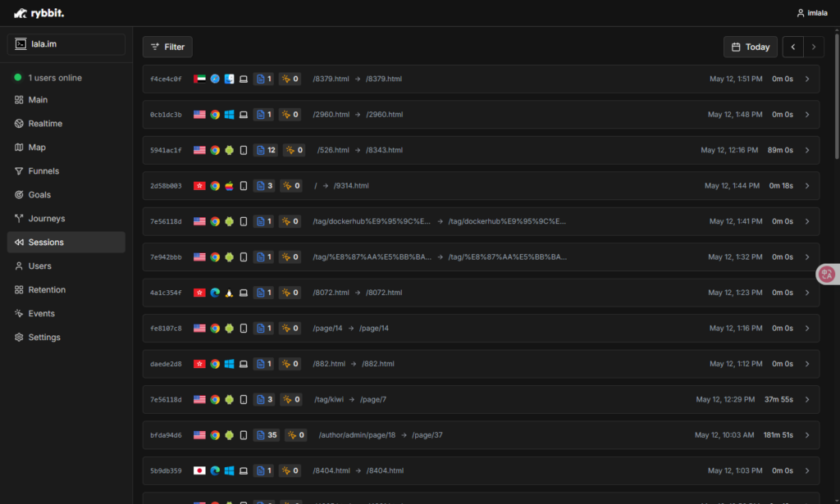840x504 pixels.
Task: Click the Windows OS icon in session 0cb1dc3b
Action: (229, 115)
